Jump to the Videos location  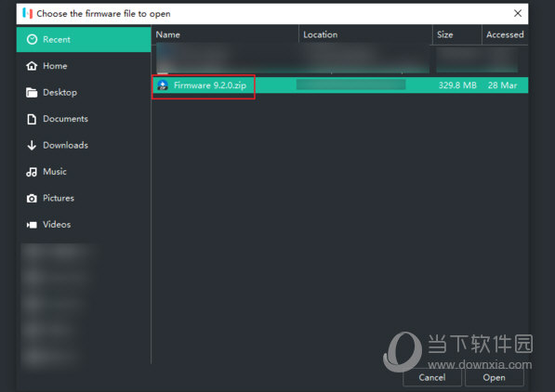84,225
